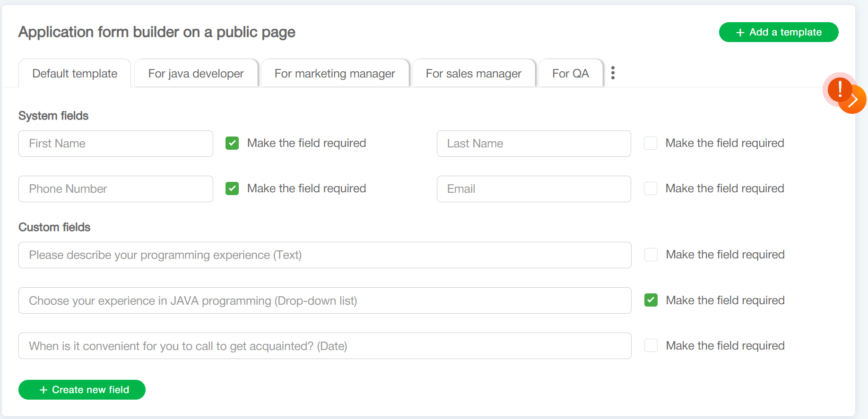Viewport: 868px width, 419px height.
Task: Click the Create new field button
Action: click(x=82, y=390)
